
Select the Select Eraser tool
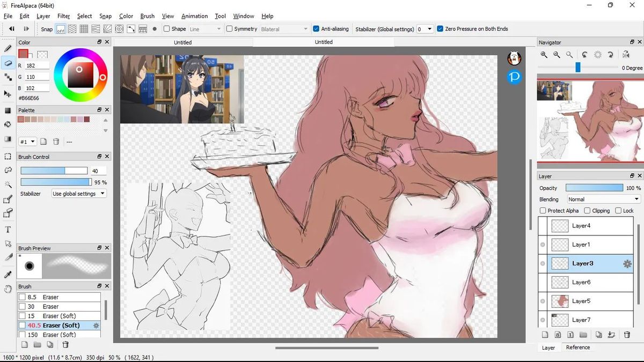(x=8, y=213)
